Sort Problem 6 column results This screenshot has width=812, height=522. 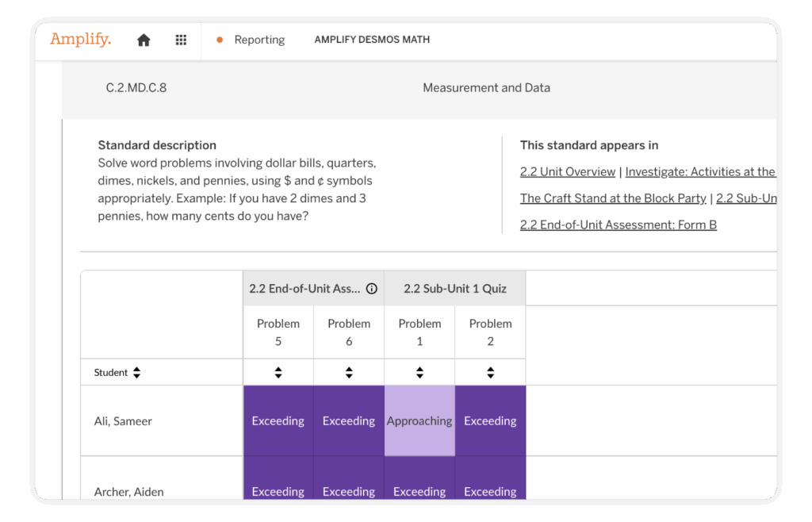coord(349,373)
